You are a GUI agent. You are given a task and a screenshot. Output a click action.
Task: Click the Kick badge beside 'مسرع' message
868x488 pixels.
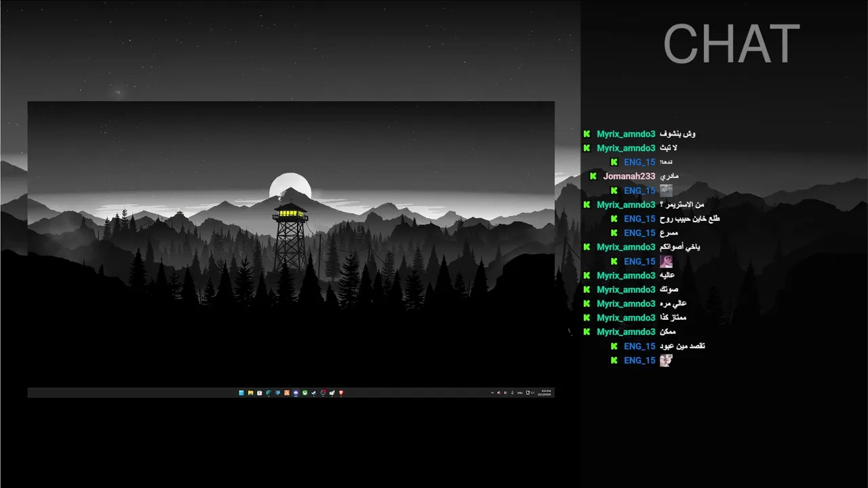point(614,233)
